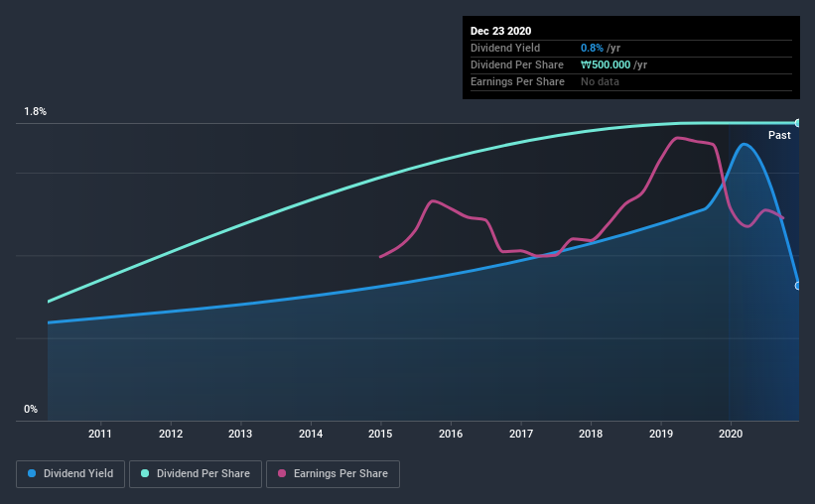Click the Dec 23 2020 tooltip header
815x504 pixels.
tap(500, 31)
